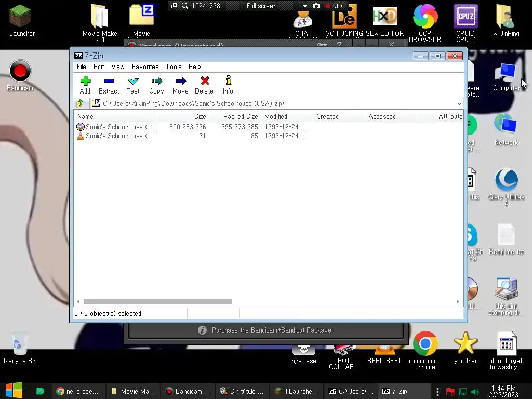Switch to Movie Ma... taskbar item
The width and height of the screenshot is (532, 399).
pyautogui.click(x=133, y=391)
